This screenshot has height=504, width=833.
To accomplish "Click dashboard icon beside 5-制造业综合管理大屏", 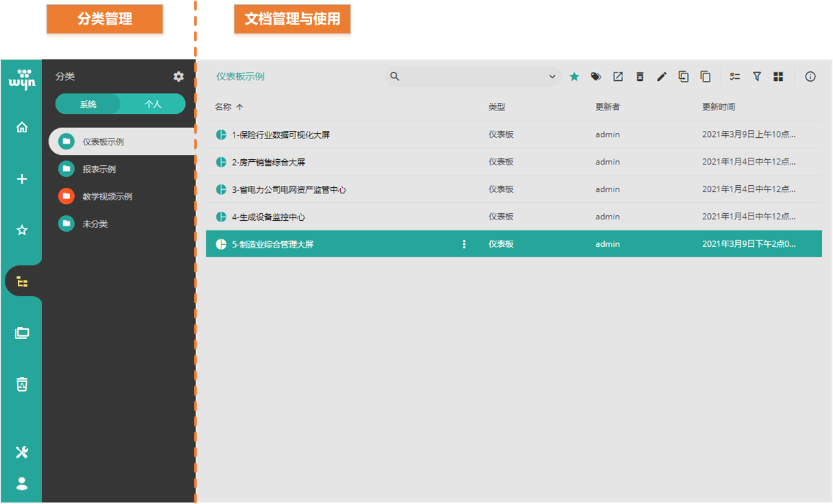I will pos(221,244).
